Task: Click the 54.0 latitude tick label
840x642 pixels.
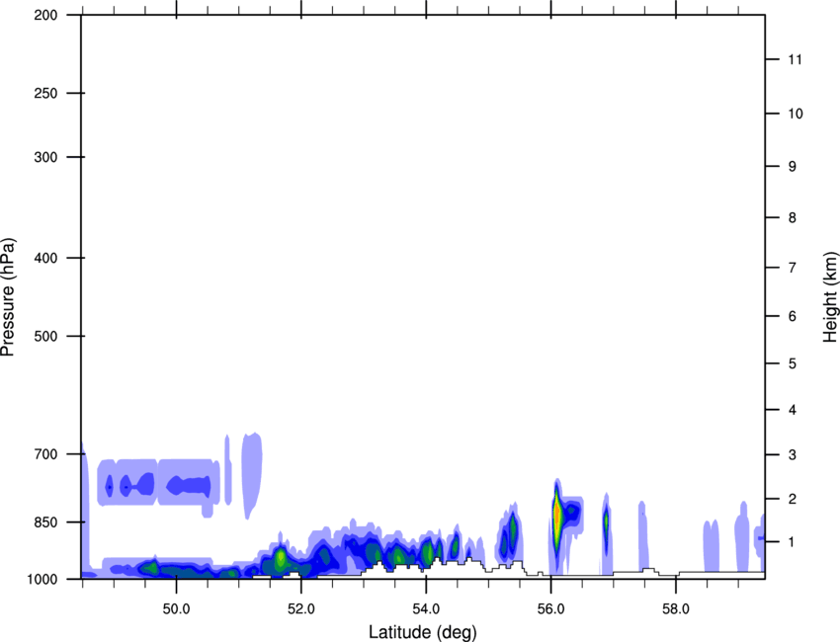Action: (426, 608)
